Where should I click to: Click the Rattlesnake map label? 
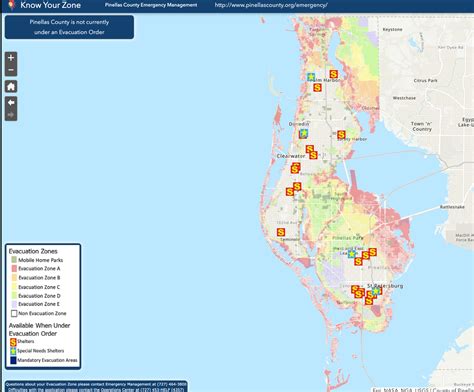(x=452, y=207)
